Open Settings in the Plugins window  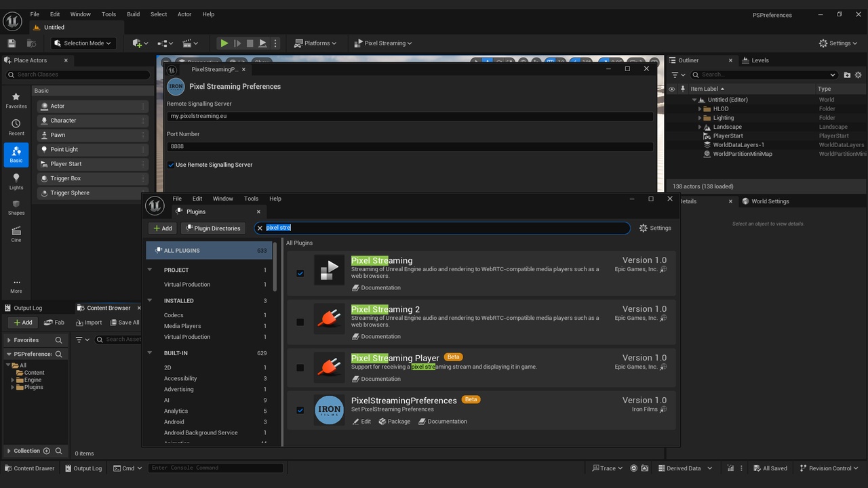tap(655, 228)
